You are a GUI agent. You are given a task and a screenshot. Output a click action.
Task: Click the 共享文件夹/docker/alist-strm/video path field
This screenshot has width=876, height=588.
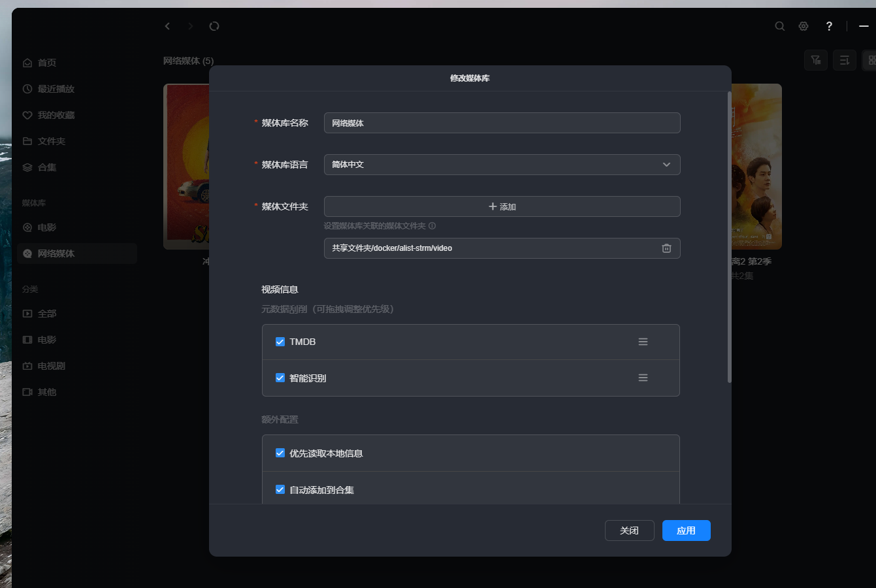click(502, 248)
